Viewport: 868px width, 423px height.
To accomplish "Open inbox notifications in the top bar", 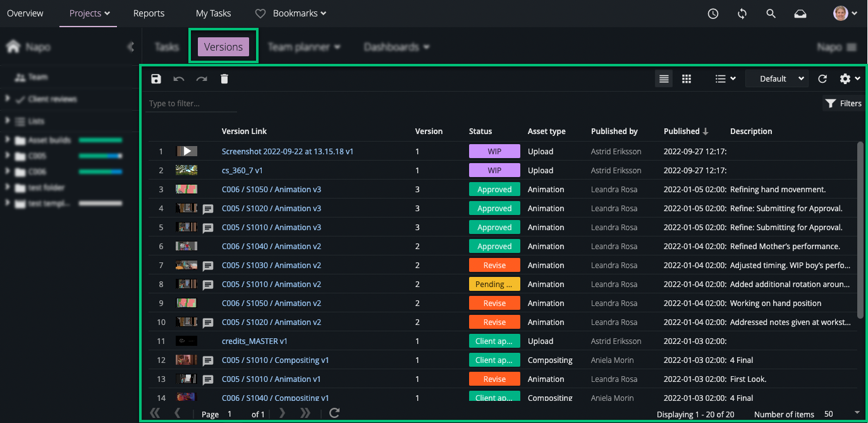I will pyautogui.click(x=800, y=13).
